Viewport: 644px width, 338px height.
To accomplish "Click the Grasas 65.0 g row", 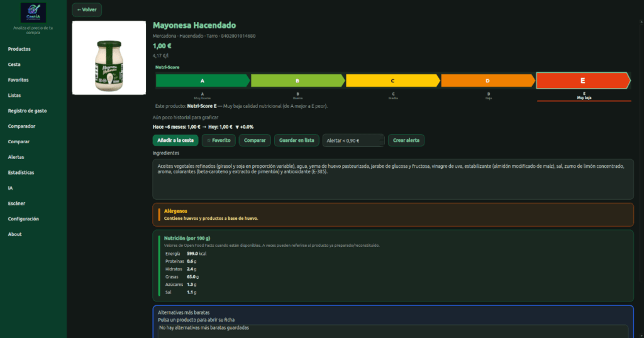I will click(x=182, y=277).
